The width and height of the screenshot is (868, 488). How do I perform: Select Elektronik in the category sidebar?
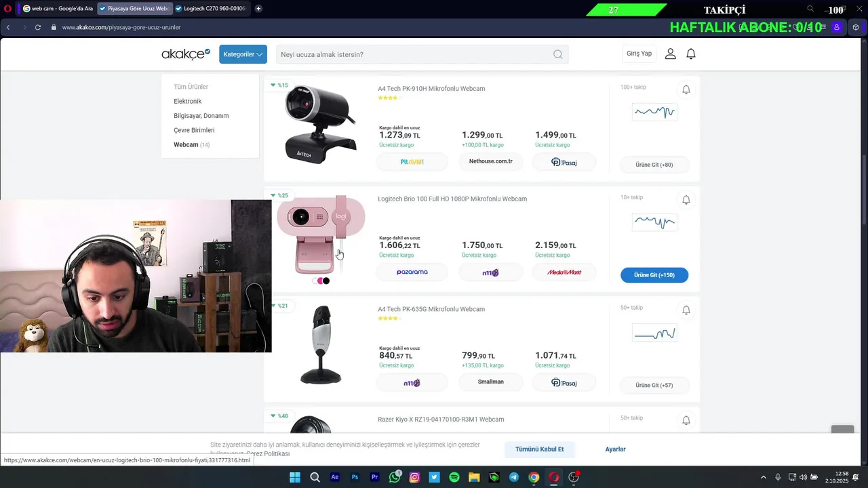(x=187, y=101)
